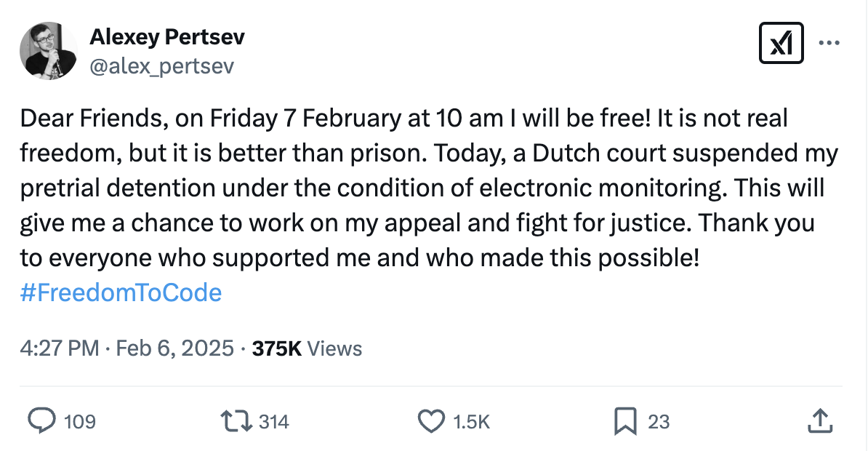Click the Views label next to 375K
This screenshot has width=868, height=451.
[x=334, y=348]
